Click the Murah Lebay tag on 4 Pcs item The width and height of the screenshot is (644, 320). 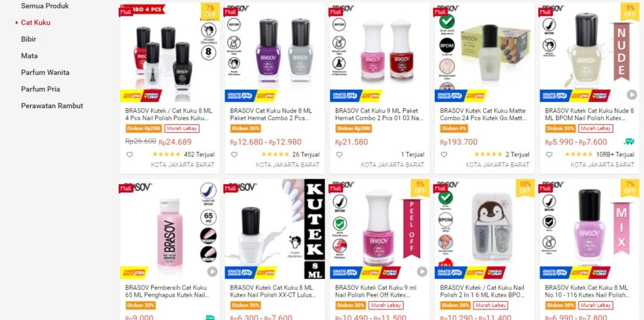coord(182,129)
